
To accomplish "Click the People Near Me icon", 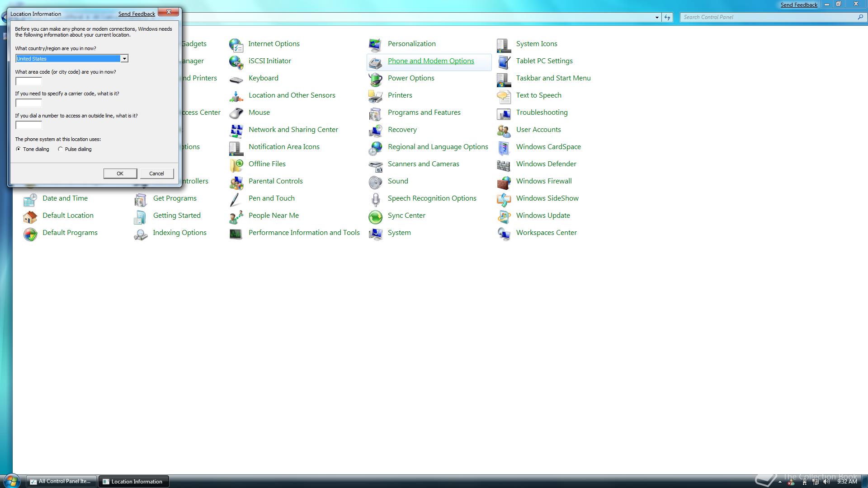I will coord(236,216).
